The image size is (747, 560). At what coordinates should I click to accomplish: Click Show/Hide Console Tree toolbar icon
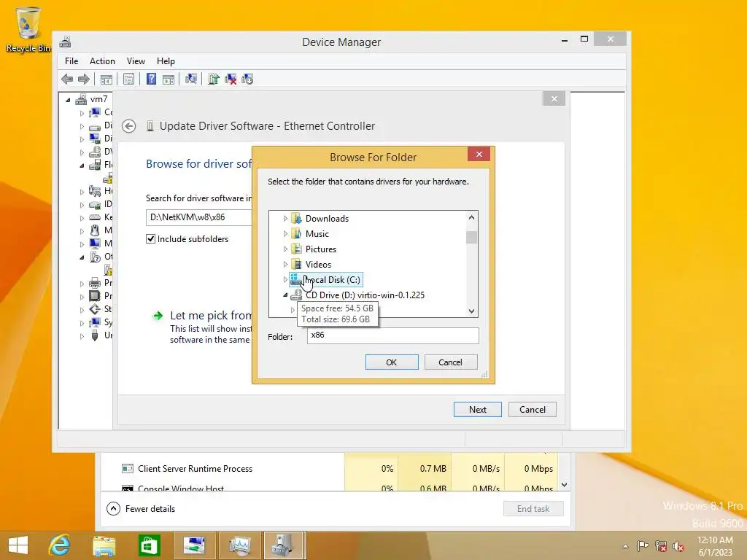(x=107, y=79)
